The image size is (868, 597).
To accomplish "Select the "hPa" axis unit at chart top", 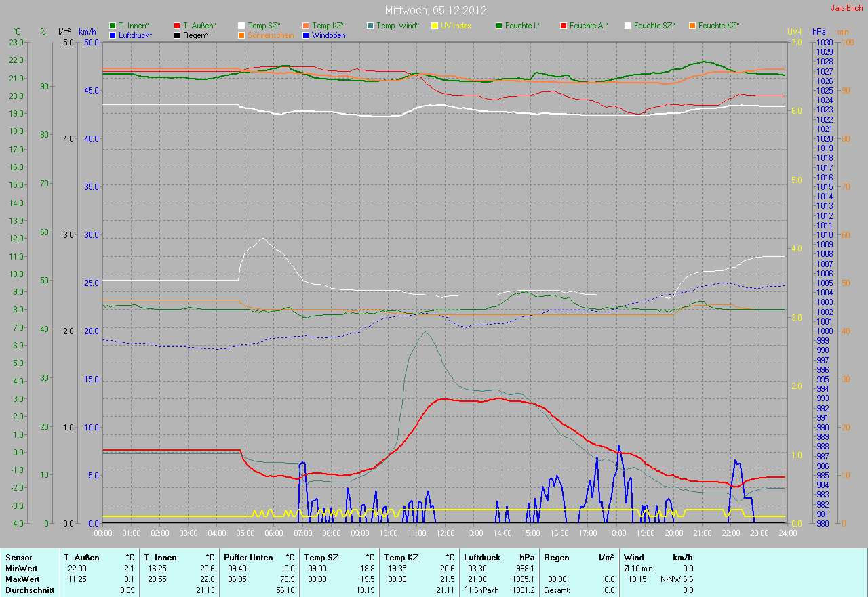I will click(x=819, y=32).
